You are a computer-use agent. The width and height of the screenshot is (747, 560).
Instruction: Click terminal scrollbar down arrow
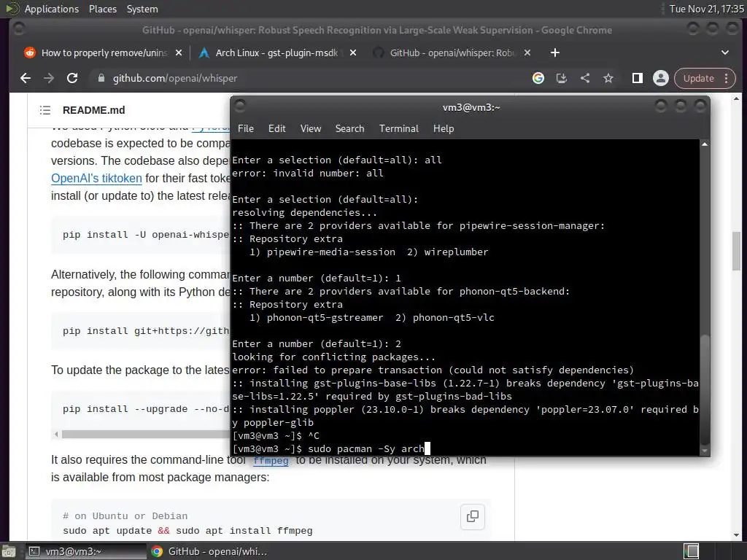pyautogui.click(x=705, y=450)
